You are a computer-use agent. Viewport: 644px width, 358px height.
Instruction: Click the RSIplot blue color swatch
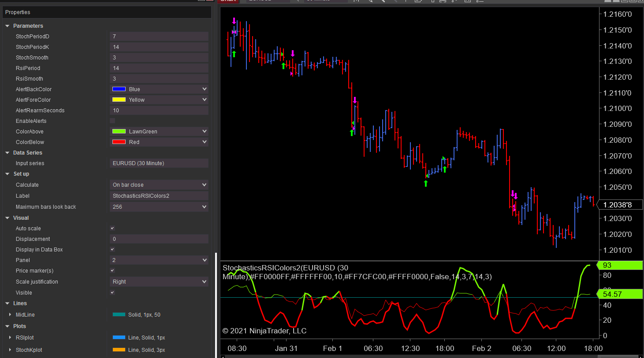click(119, 337)
